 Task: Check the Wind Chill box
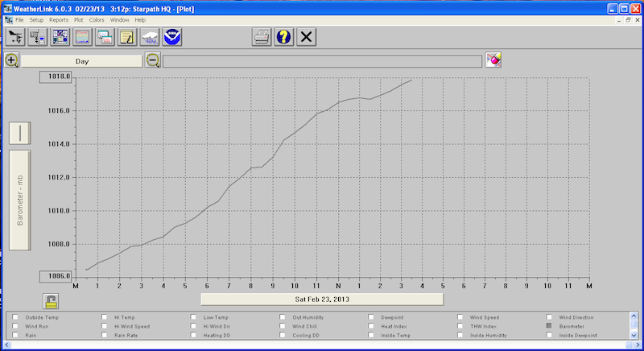coord(283,326)
